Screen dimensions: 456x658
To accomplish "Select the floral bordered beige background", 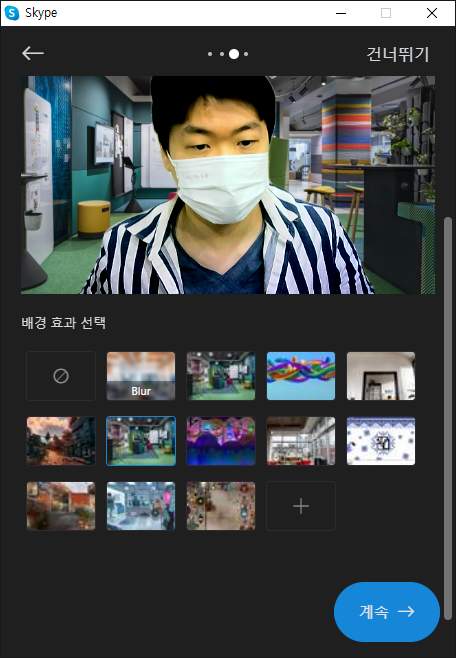I will tap(221, 506).
